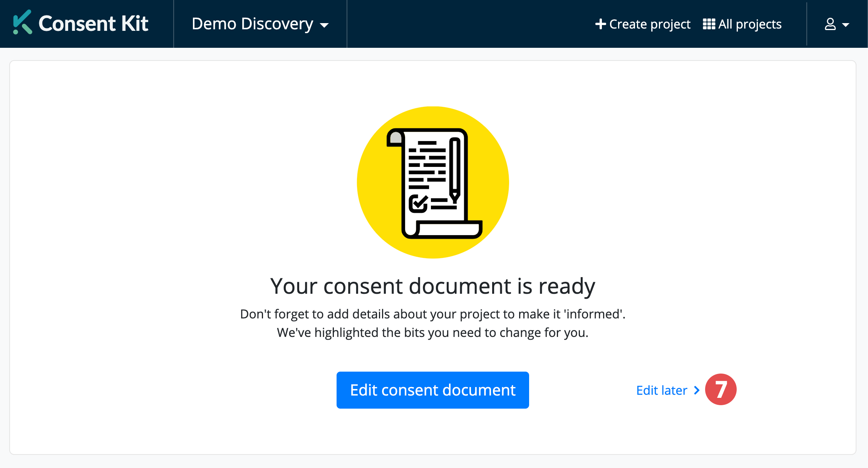The image size is (868, 468).
Task: Click the red number 7 badge
Action: click(721, 389)
